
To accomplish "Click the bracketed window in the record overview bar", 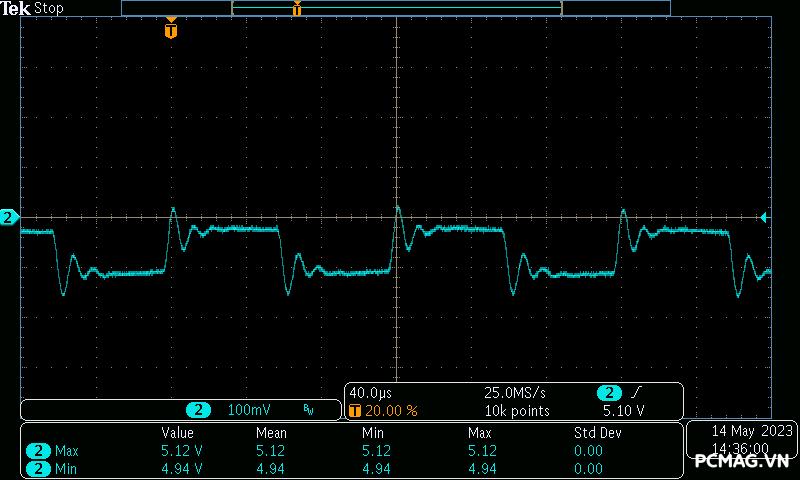I will click(396, 8).
